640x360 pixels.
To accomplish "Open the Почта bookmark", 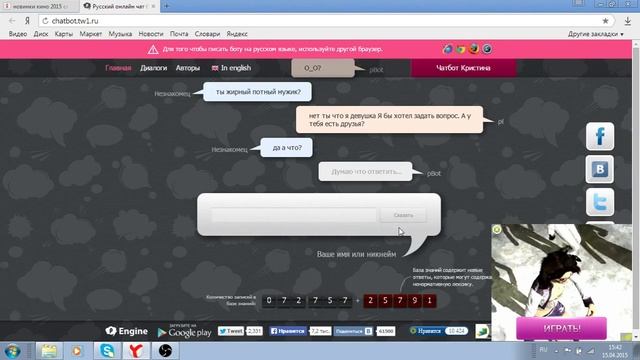I will coord(179,34).
